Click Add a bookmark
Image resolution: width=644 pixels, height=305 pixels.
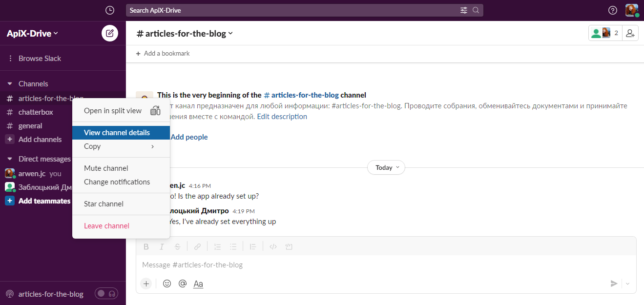(163, 54)
